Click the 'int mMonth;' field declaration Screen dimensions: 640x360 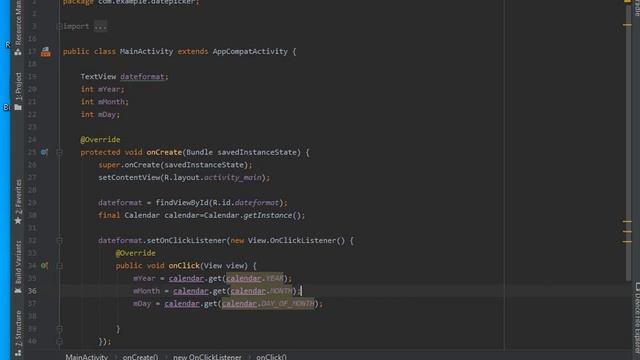coord(104,102)
